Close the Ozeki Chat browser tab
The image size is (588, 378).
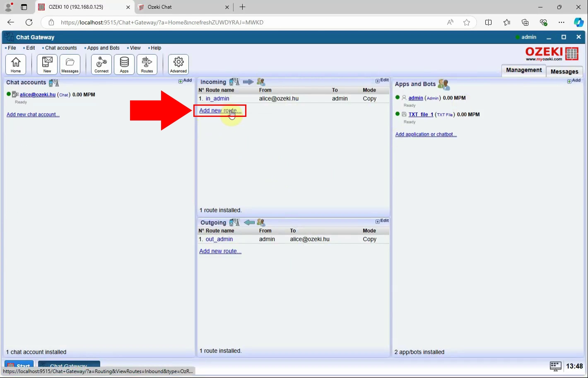coord(227,7)
